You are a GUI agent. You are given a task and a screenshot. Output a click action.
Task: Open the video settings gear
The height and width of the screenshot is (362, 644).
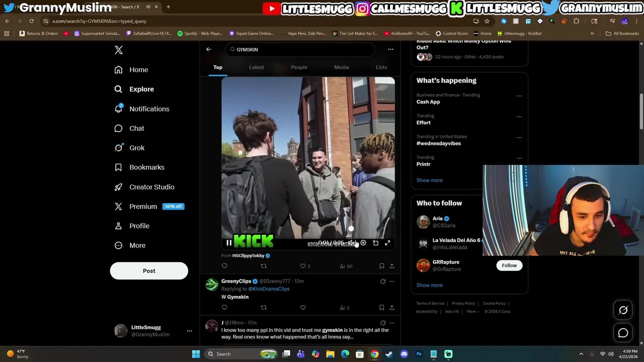(363, 243)
